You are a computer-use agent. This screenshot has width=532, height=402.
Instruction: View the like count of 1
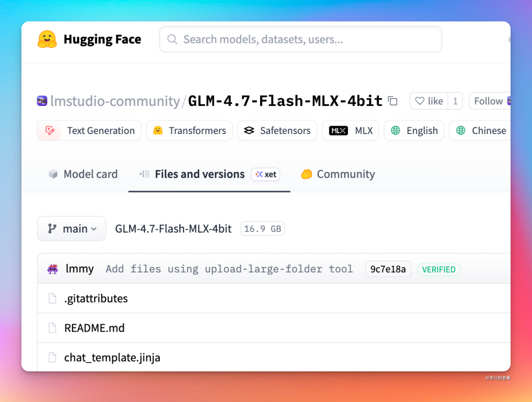pos(455,101)
